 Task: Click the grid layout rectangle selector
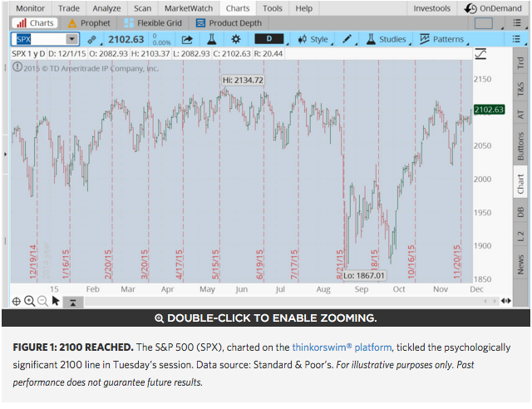[484, 23]
